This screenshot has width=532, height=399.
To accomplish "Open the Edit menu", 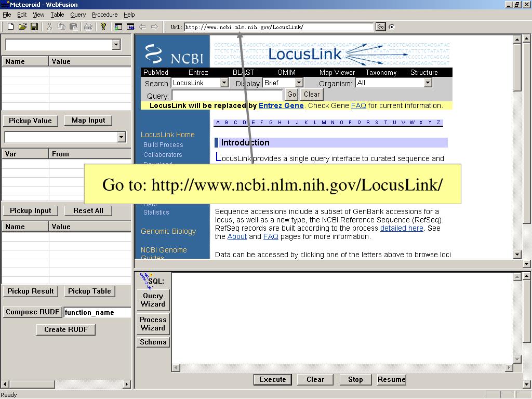I will tap(22, 15).
